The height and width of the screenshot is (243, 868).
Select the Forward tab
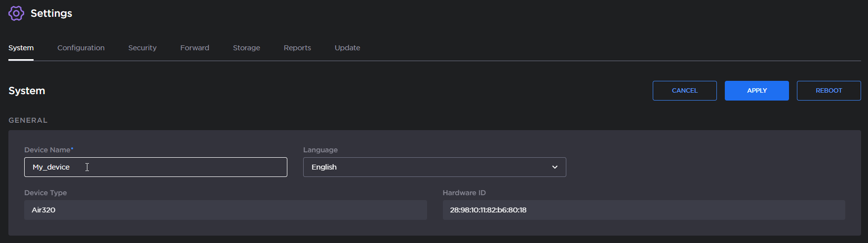[x=195, y=48]
